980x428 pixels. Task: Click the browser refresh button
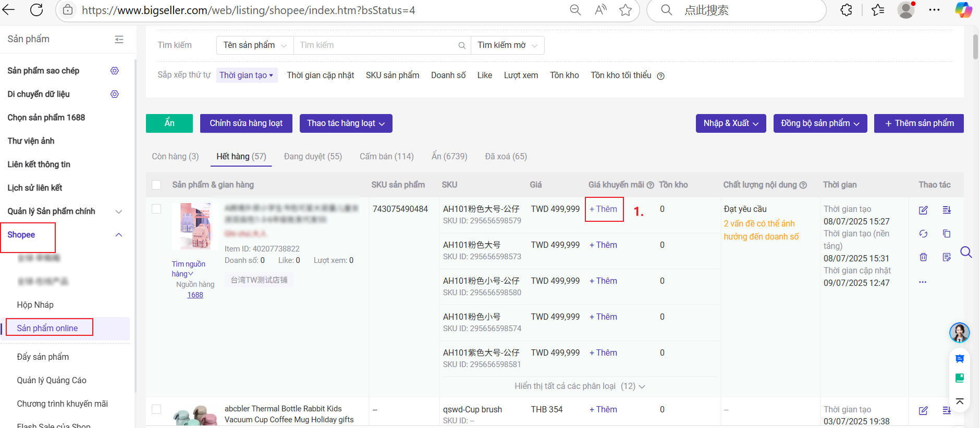click(36, 10)
